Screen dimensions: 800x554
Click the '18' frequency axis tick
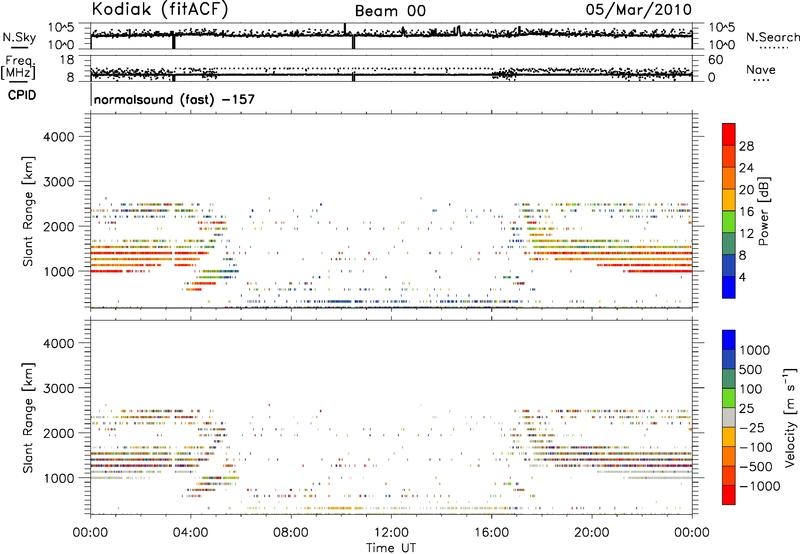point(67,60)
